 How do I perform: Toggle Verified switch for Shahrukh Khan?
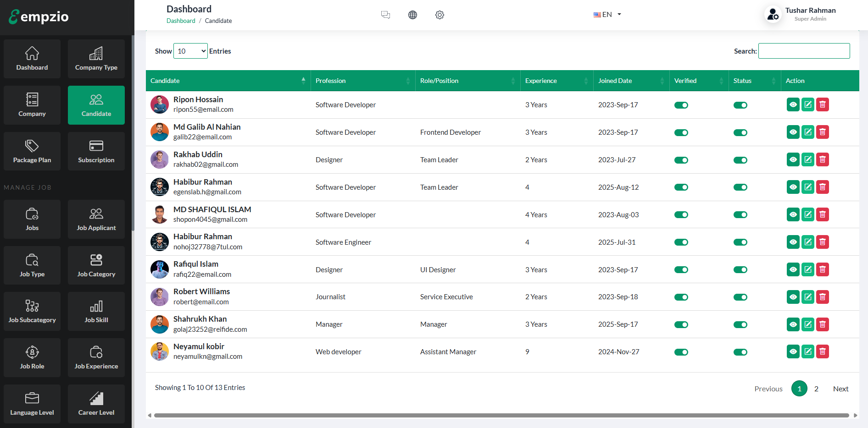[x=681, y=324]
